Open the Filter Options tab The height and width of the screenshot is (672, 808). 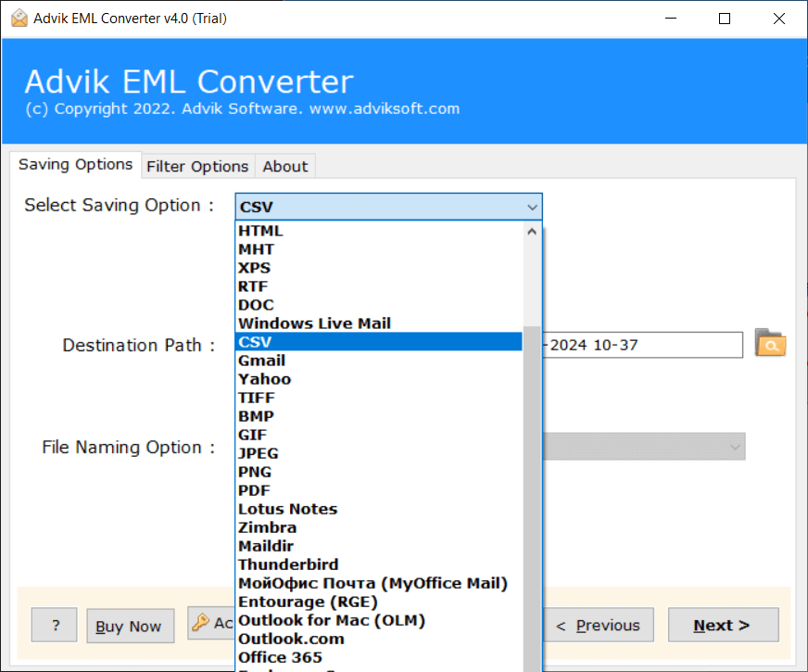tap(198, 167)
